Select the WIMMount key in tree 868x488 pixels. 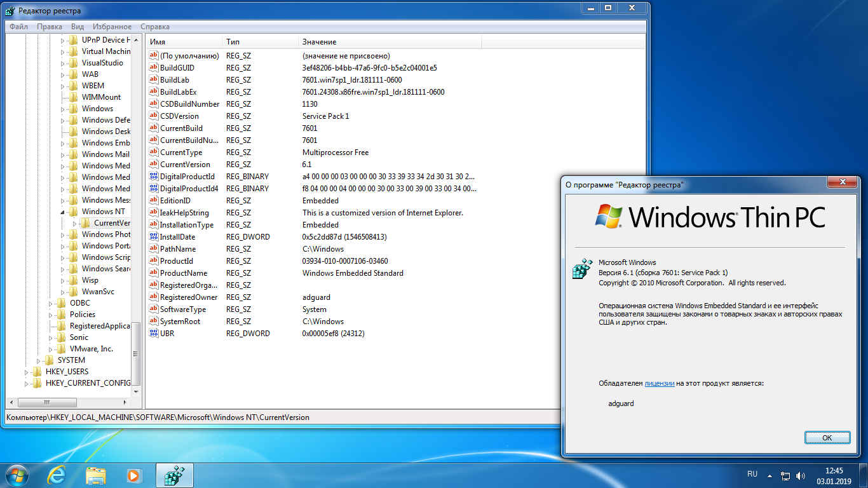[x=101, y=97]
